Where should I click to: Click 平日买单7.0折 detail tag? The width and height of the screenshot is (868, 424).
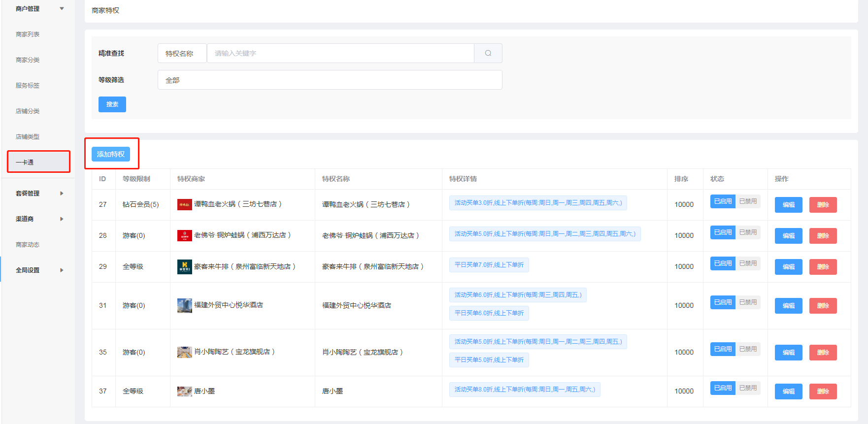[x=489, y=265]
